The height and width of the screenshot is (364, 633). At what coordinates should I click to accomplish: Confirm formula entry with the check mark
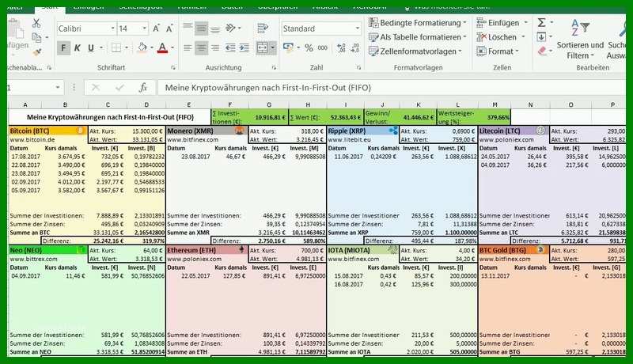point(120,88)
